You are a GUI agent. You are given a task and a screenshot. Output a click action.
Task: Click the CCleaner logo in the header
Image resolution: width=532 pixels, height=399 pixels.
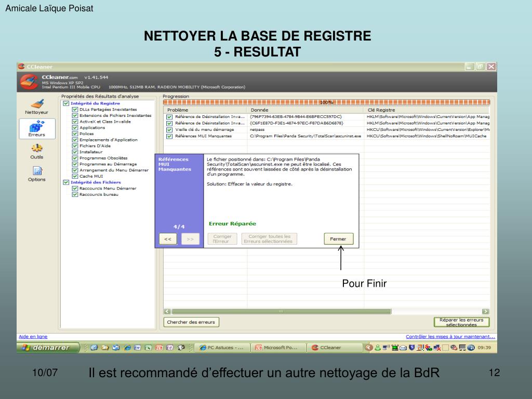[29, 82]
